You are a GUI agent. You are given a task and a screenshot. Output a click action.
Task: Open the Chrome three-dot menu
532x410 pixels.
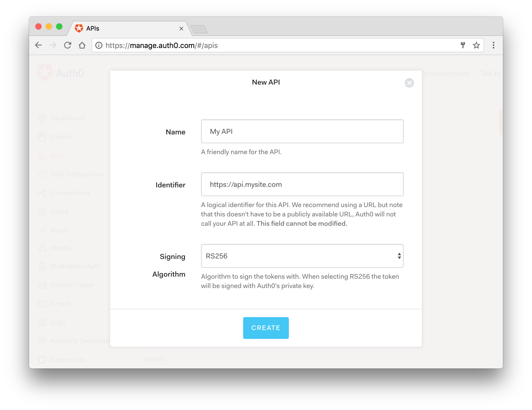493,45
